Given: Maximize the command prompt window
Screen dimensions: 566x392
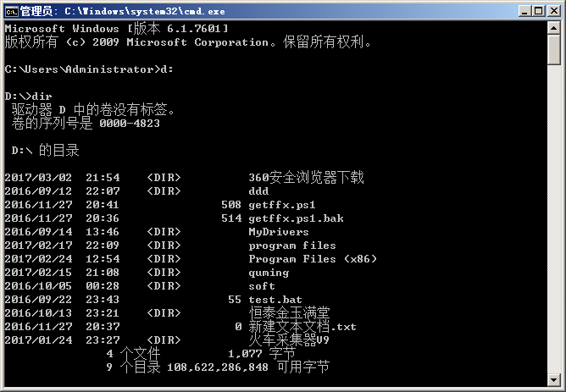Looking at the screenshot, I should click(x=536, y=11).
